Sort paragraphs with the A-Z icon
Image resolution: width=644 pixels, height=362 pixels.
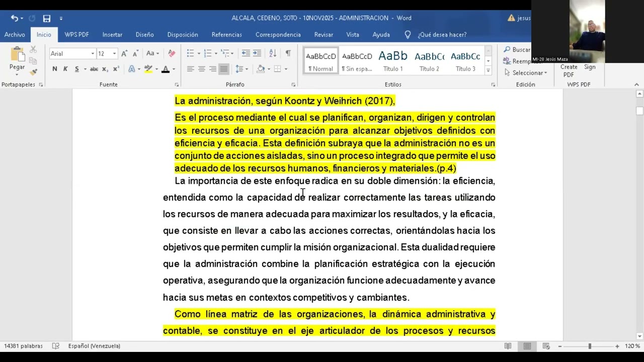tap(273, 53)
